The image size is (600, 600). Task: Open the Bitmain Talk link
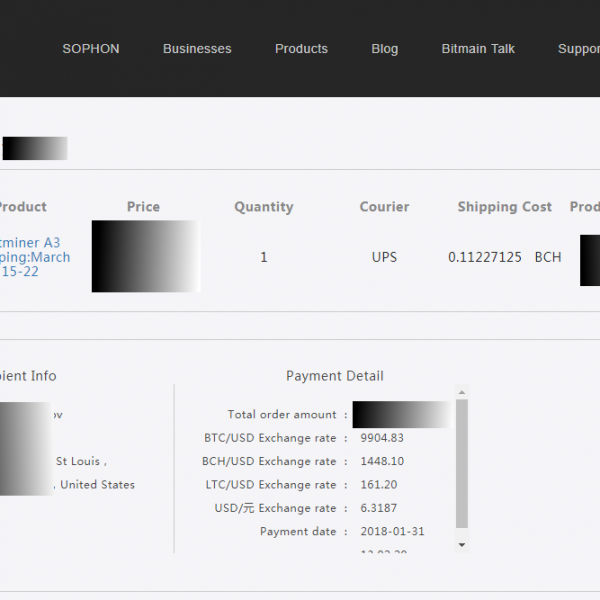pos(478,48)
